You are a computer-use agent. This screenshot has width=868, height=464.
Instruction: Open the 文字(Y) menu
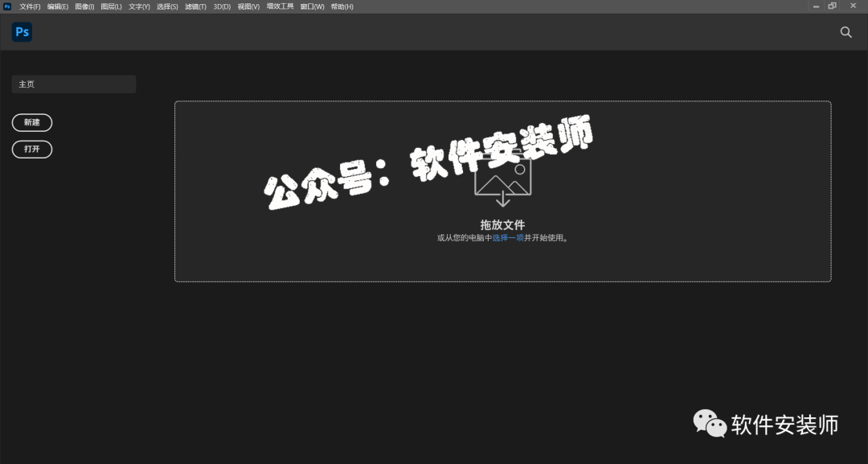tap(139, 6)
